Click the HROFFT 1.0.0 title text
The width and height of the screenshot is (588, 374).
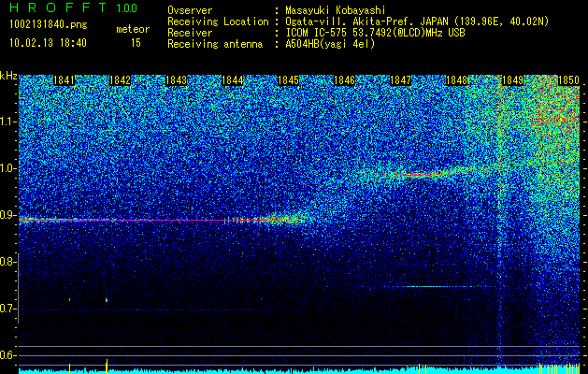(74, 7)
